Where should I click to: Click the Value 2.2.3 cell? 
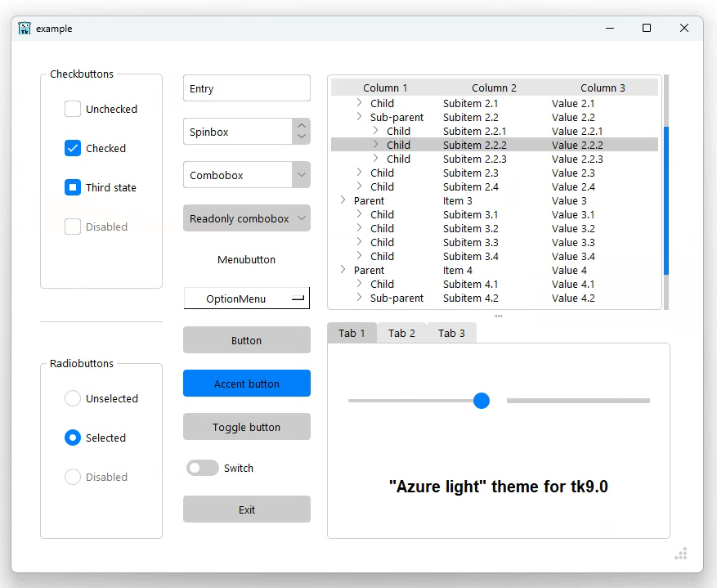(x=577, y=159)
